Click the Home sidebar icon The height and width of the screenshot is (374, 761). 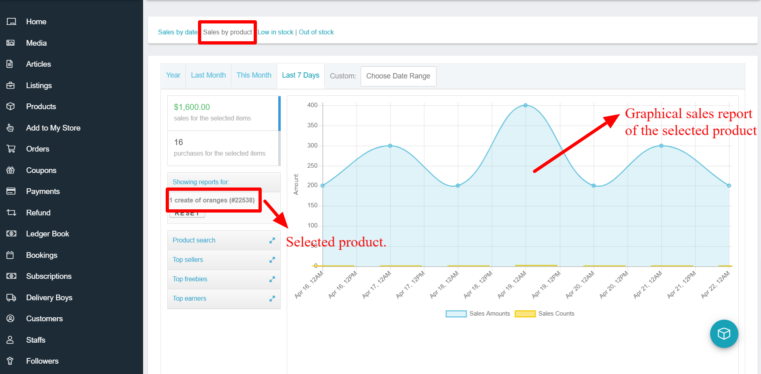click(11, 22)
